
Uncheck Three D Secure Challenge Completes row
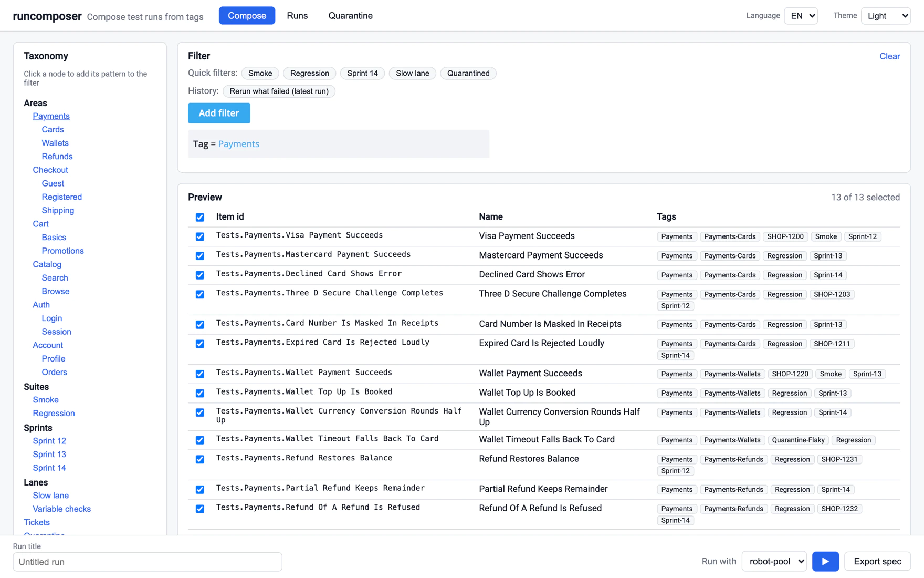click(200, 294)
